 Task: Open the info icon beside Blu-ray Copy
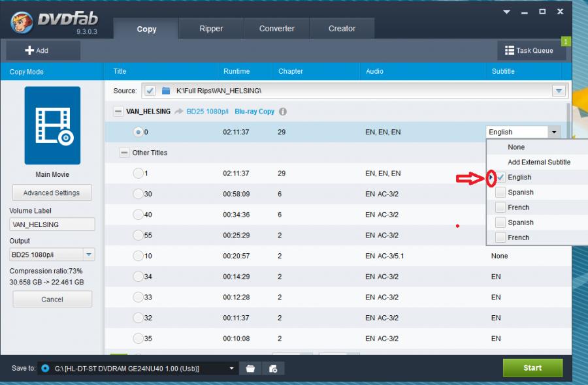coord(283,112)
